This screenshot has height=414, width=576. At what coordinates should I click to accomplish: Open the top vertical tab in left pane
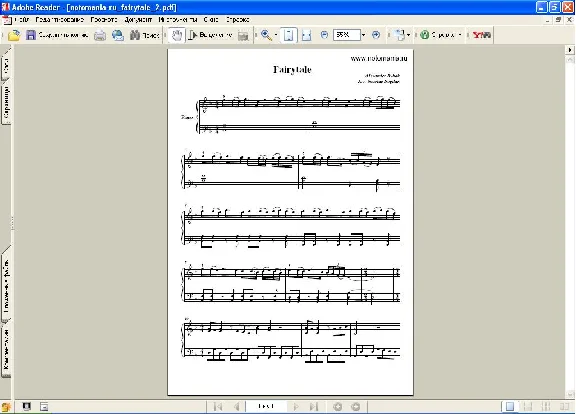tap(6, 66)
